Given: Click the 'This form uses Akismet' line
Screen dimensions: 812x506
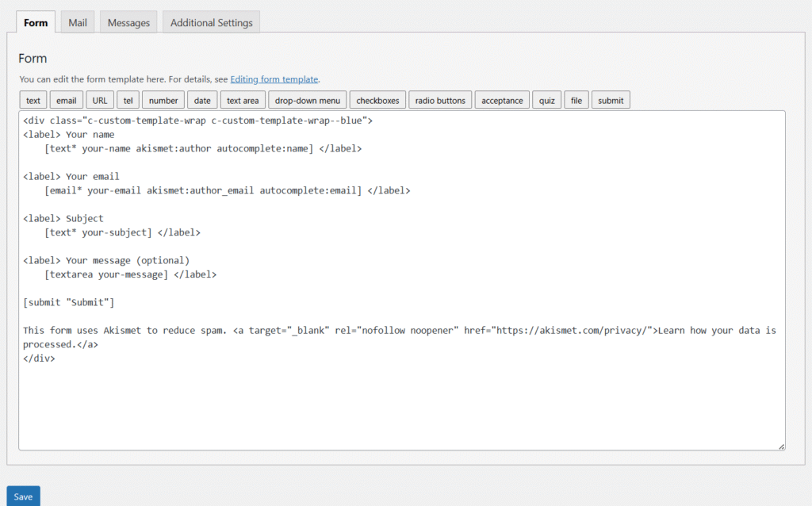Looking at the screenshot, I should click(x=400, y=331).
